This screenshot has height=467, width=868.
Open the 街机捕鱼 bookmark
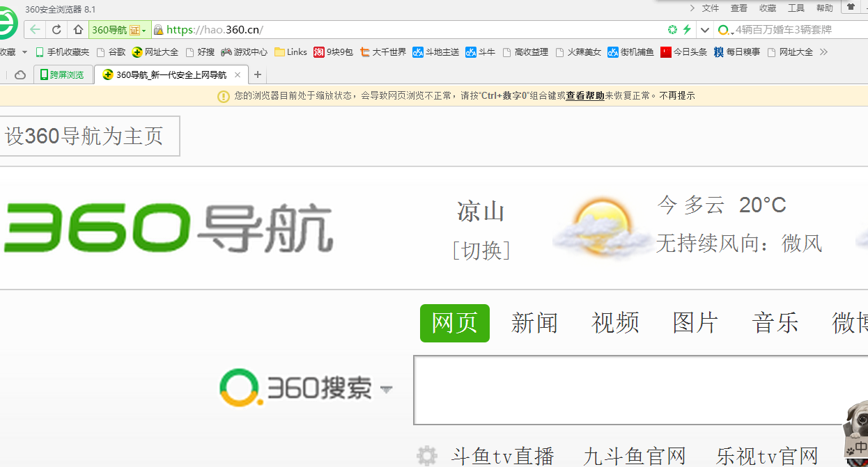click(630, 52)
